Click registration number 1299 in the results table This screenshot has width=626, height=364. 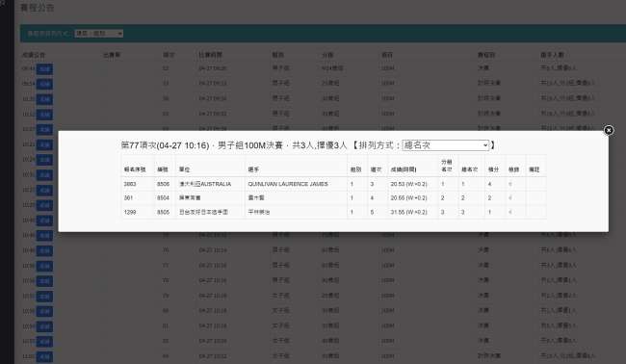click(130, 212)
